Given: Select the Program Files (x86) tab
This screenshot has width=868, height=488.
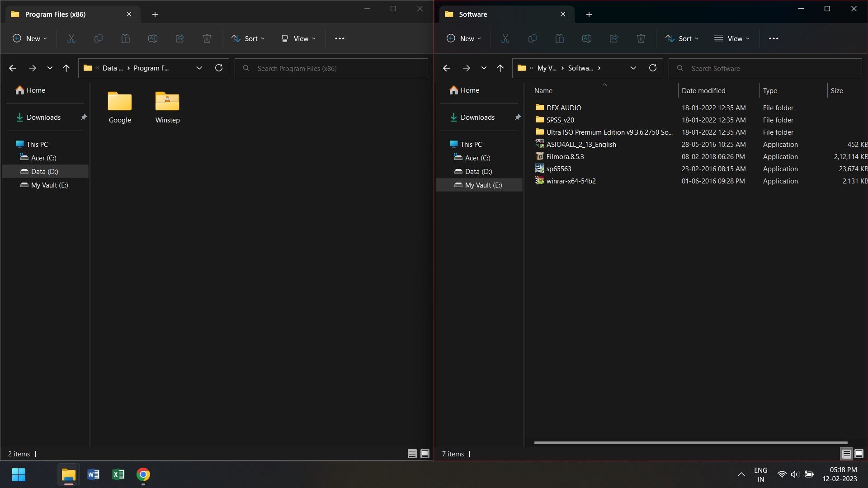Looking at the screenshot, I should (73, 14).
